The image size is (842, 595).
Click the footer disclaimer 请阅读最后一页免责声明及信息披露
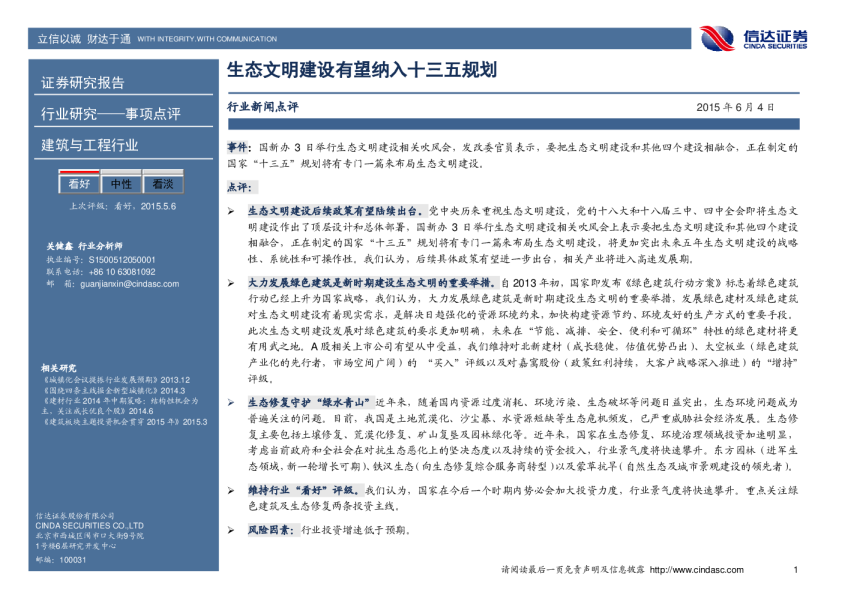pos(572,570)
